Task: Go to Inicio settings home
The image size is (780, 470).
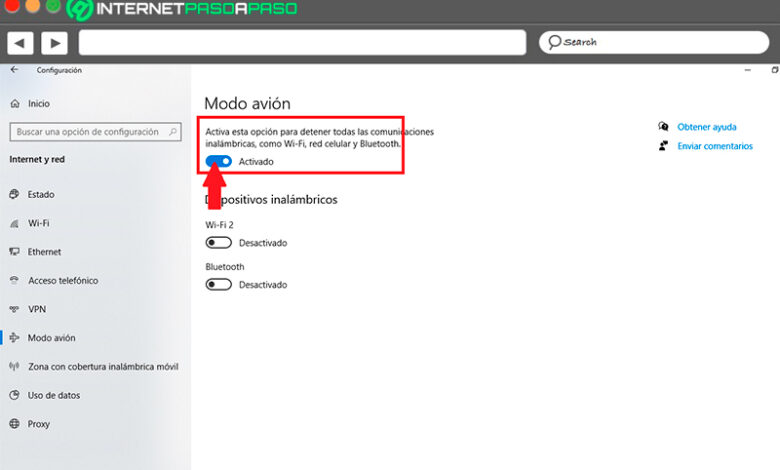Action: tap(39, 103)
